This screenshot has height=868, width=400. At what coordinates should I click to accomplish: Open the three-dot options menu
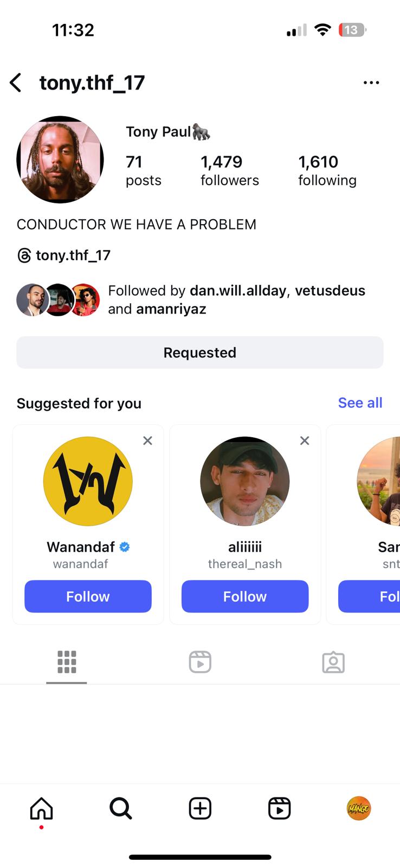tap(371, 82)
